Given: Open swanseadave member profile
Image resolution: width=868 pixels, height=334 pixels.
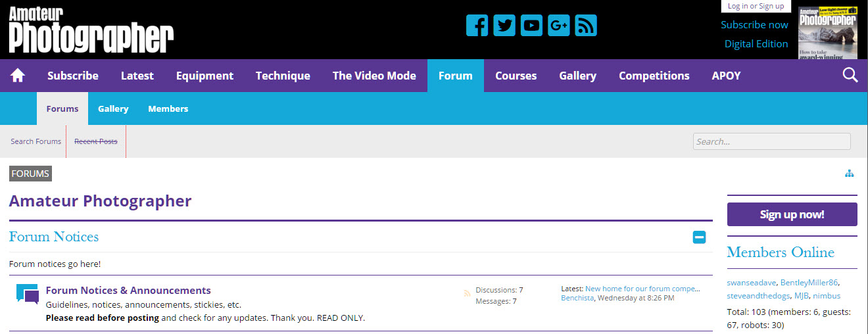Looking at the screenshot, I should [x=751, y=283].
